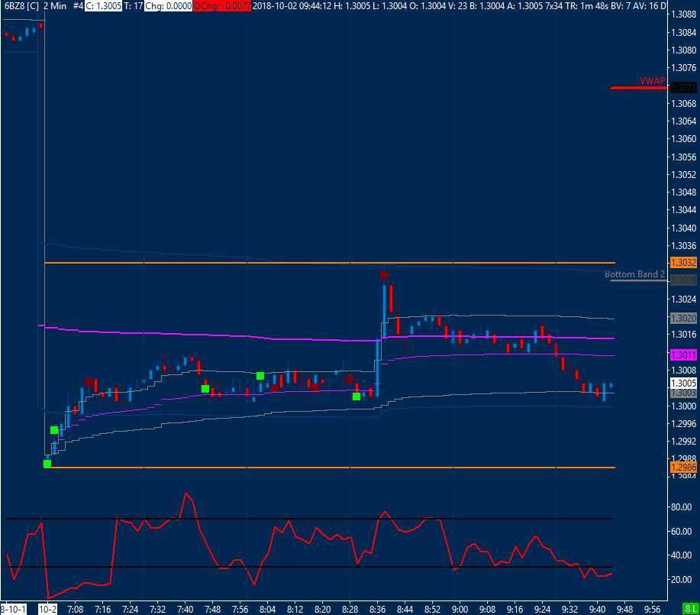Click the 2018-10-02 09:44:12 timestamp
The height and width of the screenshot is (615, 700).
292,6
